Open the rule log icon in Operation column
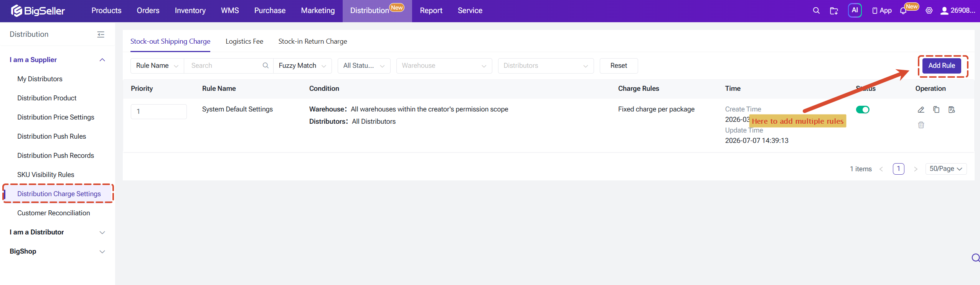 point(952,110)
